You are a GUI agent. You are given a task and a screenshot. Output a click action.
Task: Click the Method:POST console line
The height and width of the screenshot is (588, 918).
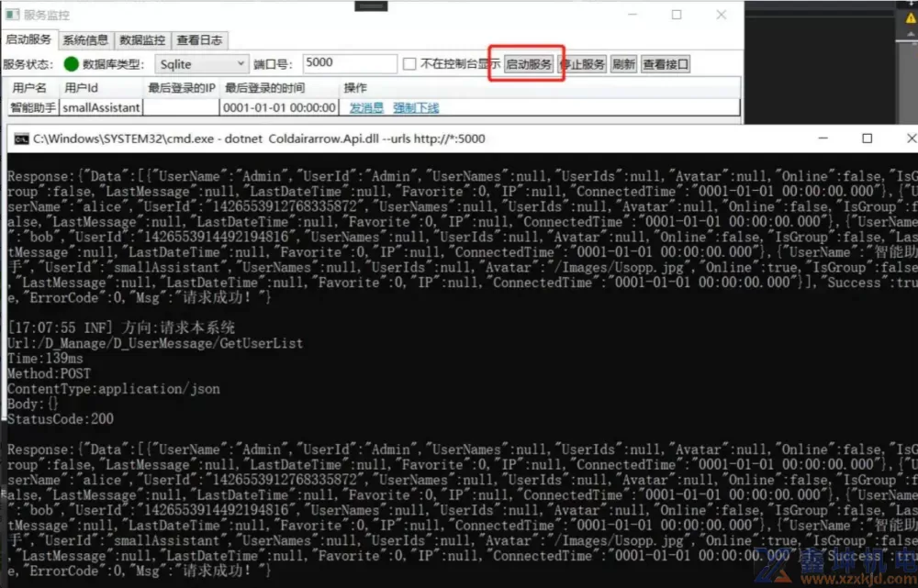[50, 373]
